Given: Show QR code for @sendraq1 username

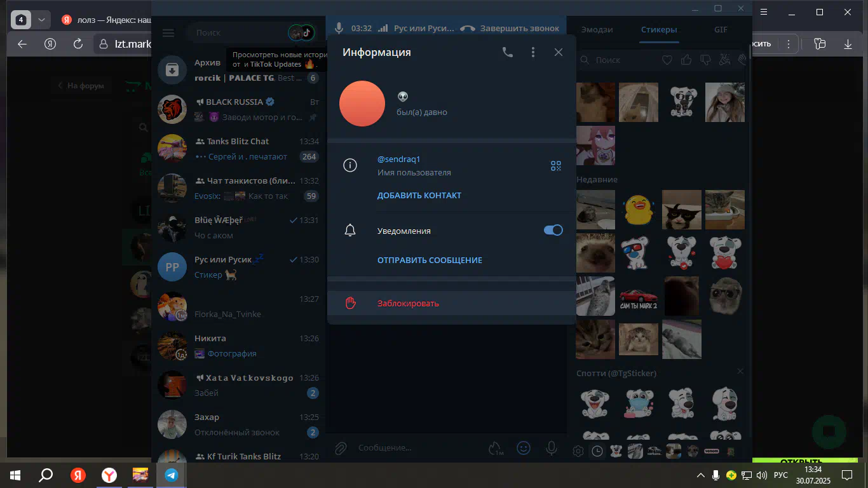Looking at the screenshot, I should pos(556,166).
